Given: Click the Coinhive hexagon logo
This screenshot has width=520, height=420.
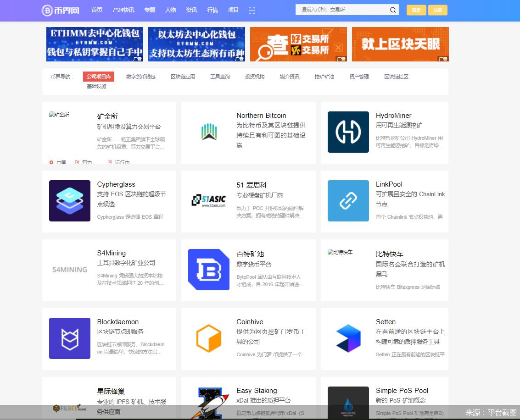Looking at the screenshot, I should point(209,338).
